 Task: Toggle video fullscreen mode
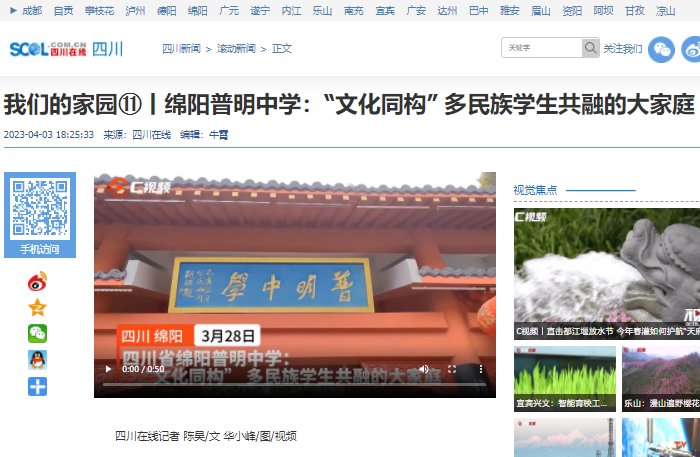click(x=451, y=369)
